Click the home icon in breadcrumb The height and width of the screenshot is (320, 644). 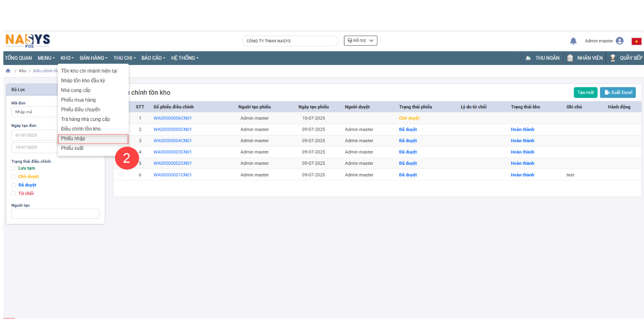pyautogui.click(x=8, y=71)
